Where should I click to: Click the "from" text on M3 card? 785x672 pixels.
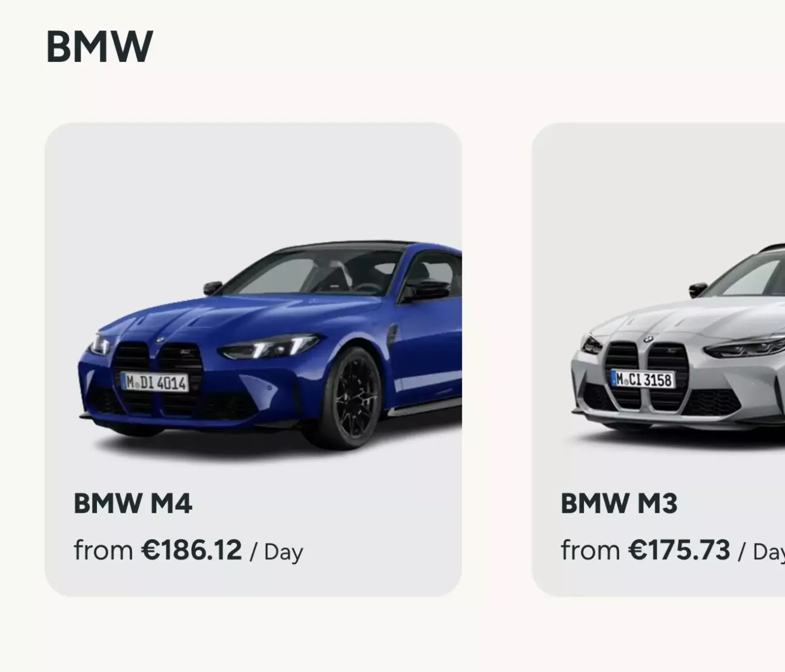(x=591, y=551)
